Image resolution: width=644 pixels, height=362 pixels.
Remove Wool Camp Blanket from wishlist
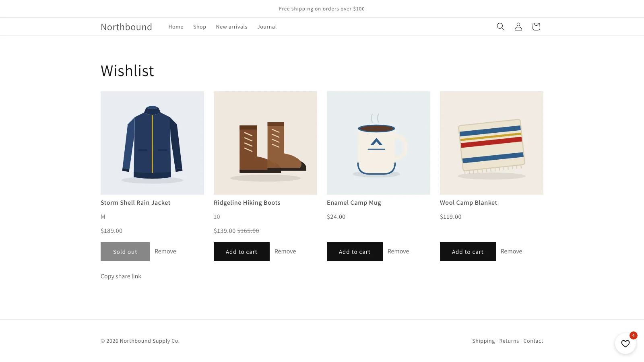[x=512, y=251]
